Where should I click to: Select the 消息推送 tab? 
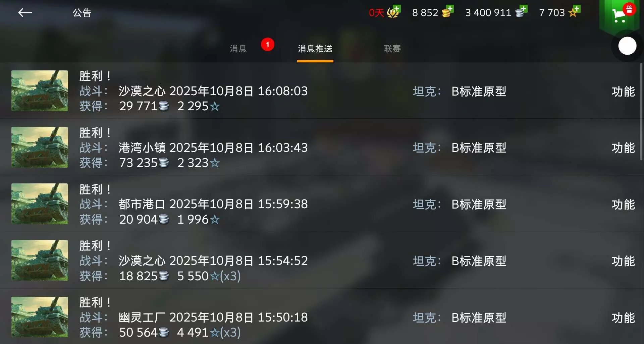315,49
